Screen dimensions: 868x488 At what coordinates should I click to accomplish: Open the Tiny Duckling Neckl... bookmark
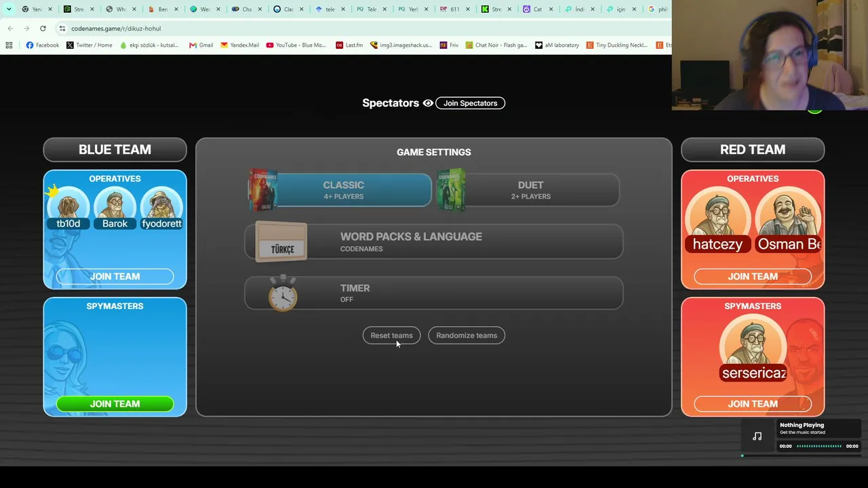click(x=617, y=45)
